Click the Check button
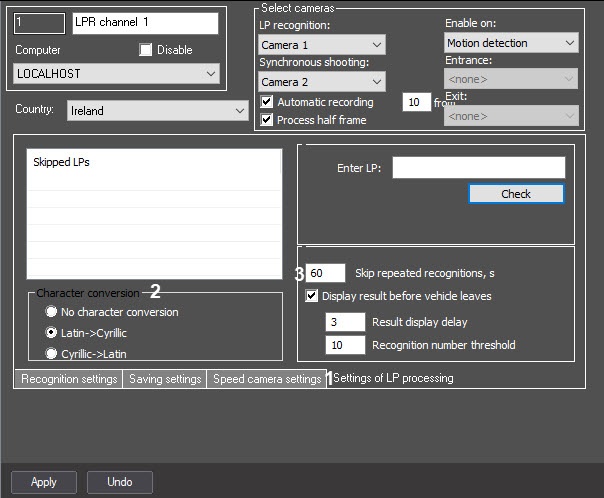The image size is (604, 498). tap(516, 194)
